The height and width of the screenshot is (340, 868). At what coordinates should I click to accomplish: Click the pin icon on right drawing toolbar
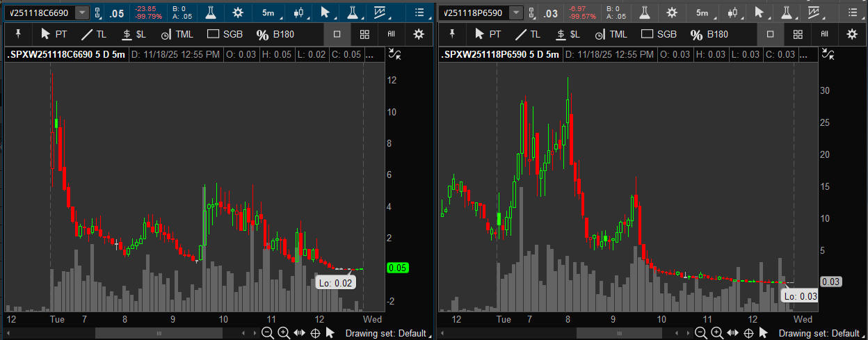(x=452, y=34)
